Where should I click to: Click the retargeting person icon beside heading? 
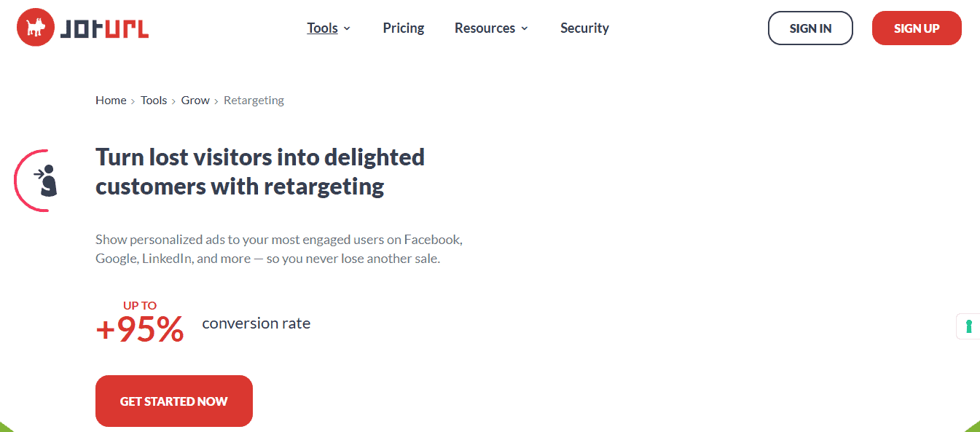coord(46,181)
